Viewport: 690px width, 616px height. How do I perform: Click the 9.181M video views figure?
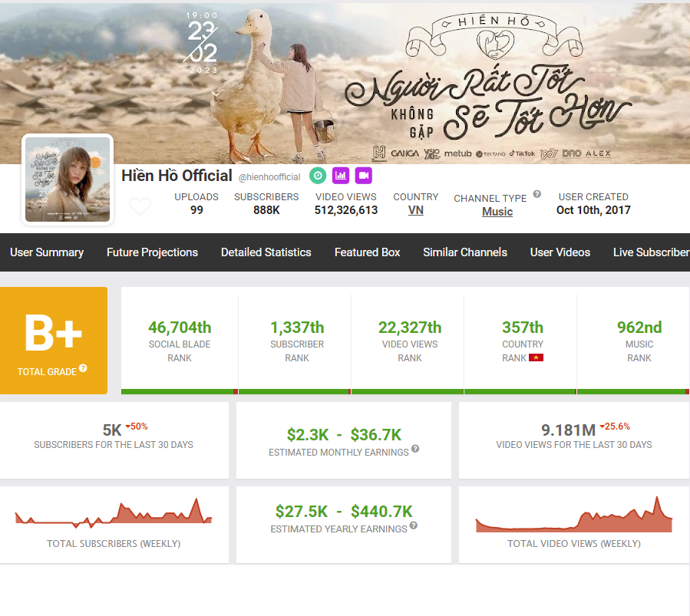coord(568,430)
